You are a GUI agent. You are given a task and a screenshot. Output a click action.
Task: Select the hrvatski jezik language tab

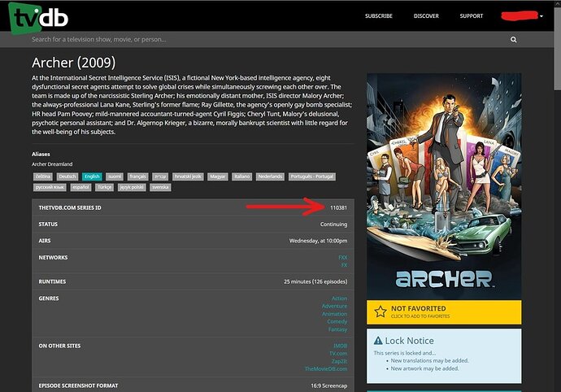tap(188, 176)
